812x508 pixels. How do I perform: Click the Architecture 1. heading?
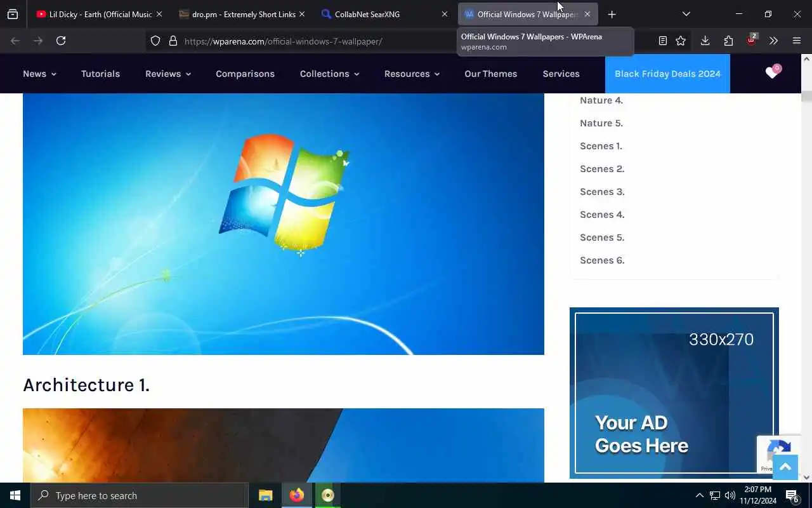[86, 385]
